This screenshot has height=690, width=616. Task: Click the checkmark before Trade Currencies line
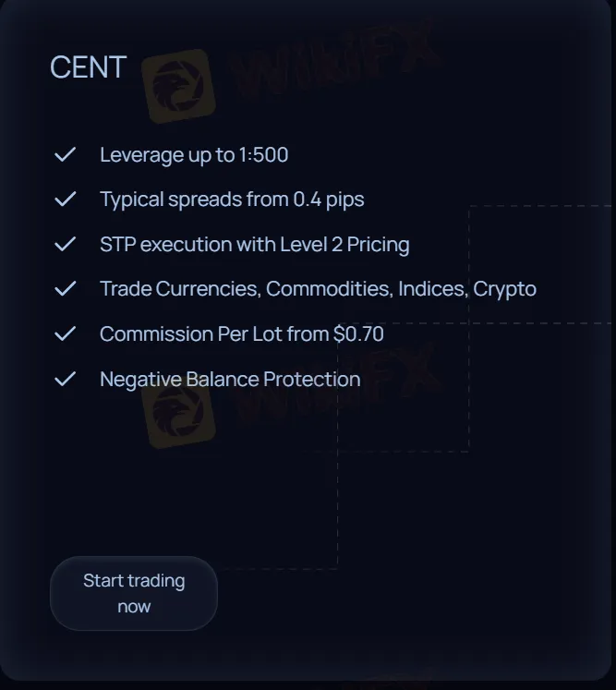click(65, 288)
